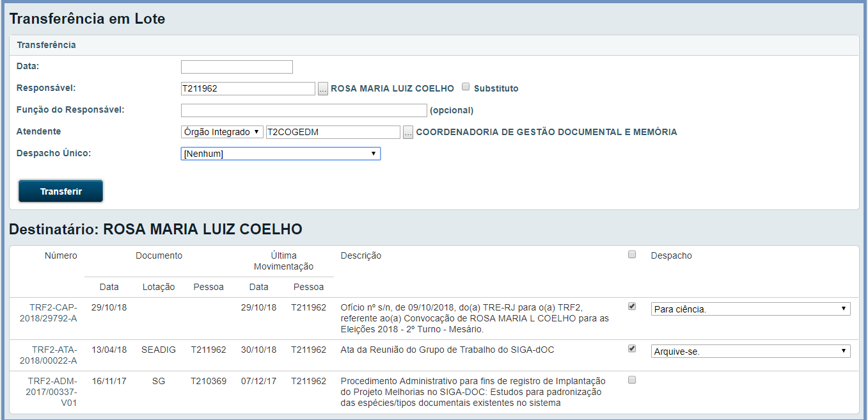Image resolution: width=868 pixels, height=420 pixels.
Task: Click the Destinatário heading
Action: tap(155, 229)
